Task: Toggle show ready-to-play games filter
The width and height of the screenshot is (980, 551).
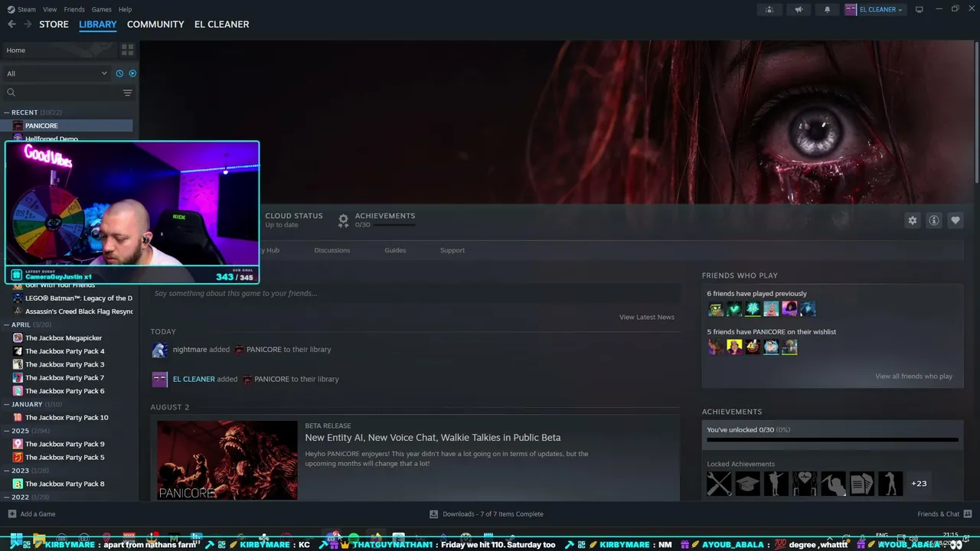Action: [x=132, y=73]
